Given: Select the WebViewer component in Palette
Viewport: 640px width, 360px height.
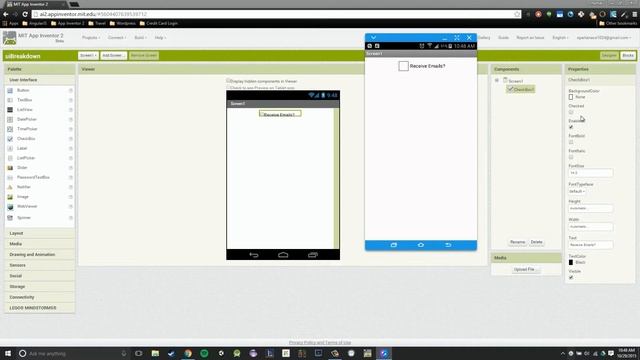Looking at the screenshot, I should point(27,207).
